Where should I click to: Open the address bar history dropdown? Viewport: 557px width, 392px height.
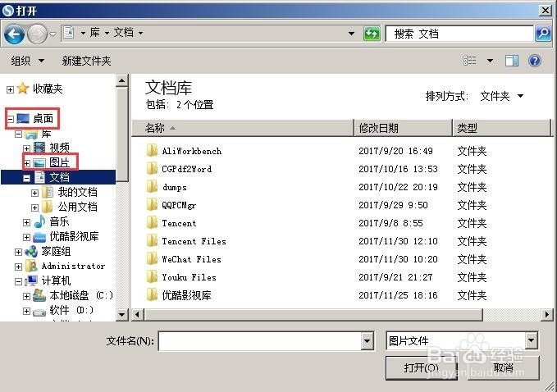point(351,34)
